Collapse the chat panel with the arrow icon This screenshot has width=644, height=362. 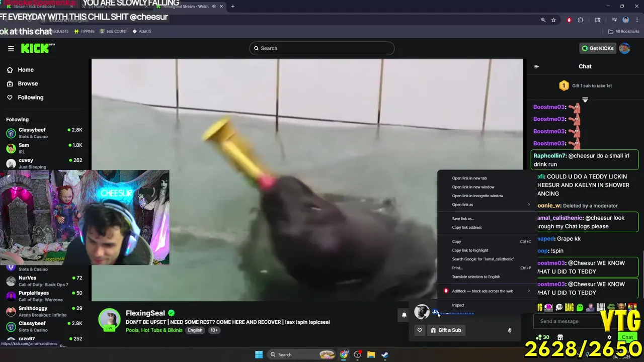pos(536,66)
